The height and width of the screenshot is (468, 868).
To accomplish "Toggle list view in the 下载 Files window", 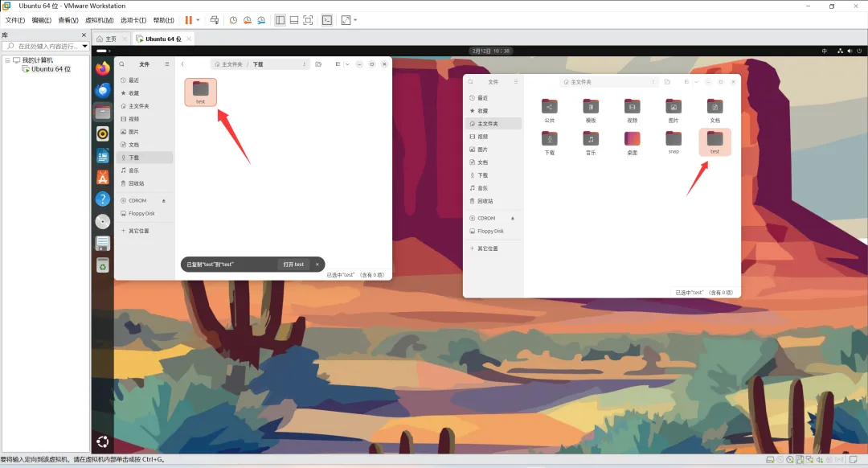I will [338, 64].
